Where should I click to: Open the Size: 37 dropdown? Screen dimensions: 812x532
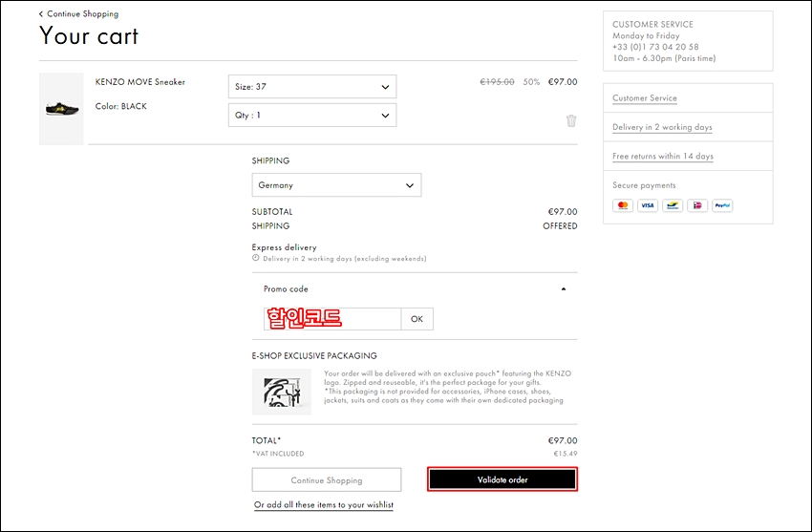point(312,86)
